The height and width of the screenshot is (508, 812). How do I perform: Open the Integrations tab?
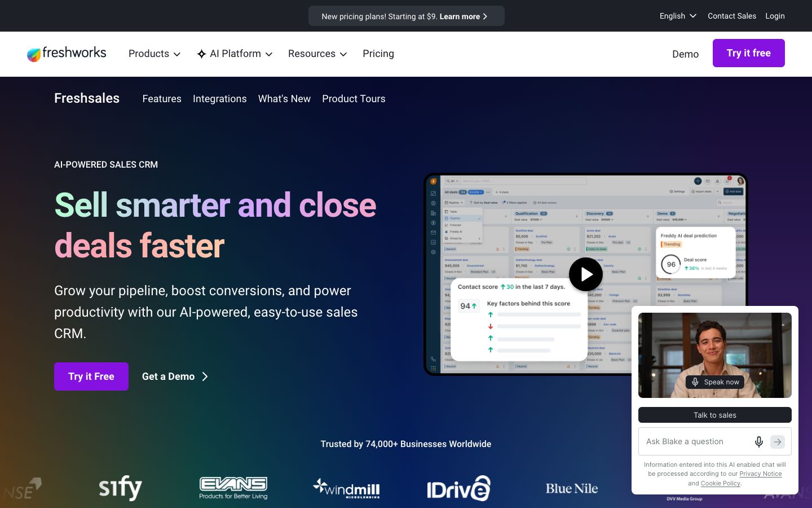click(220, 99)
